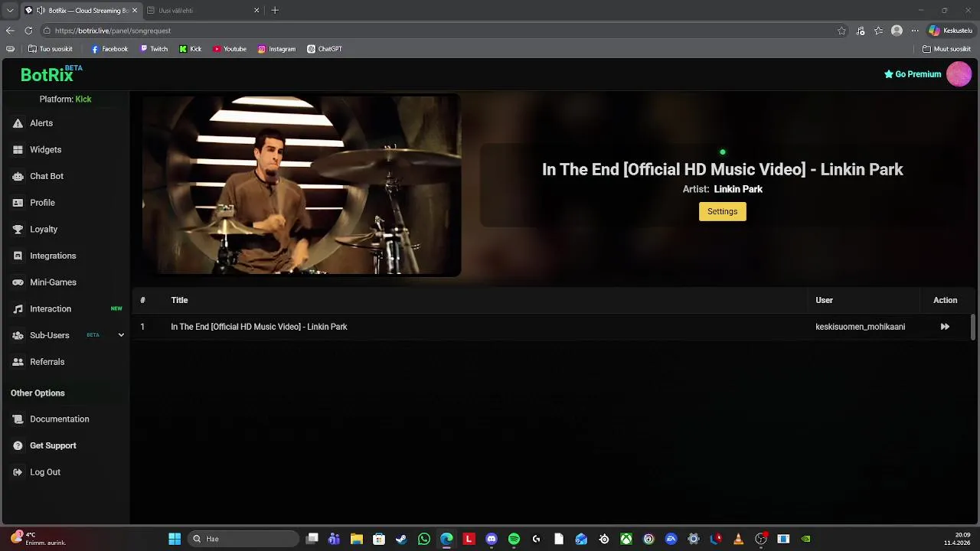The width and height of the screenshot is (980, 551).
Task: Open the pink user avatar menu
Action: click(x=959, y=74)
